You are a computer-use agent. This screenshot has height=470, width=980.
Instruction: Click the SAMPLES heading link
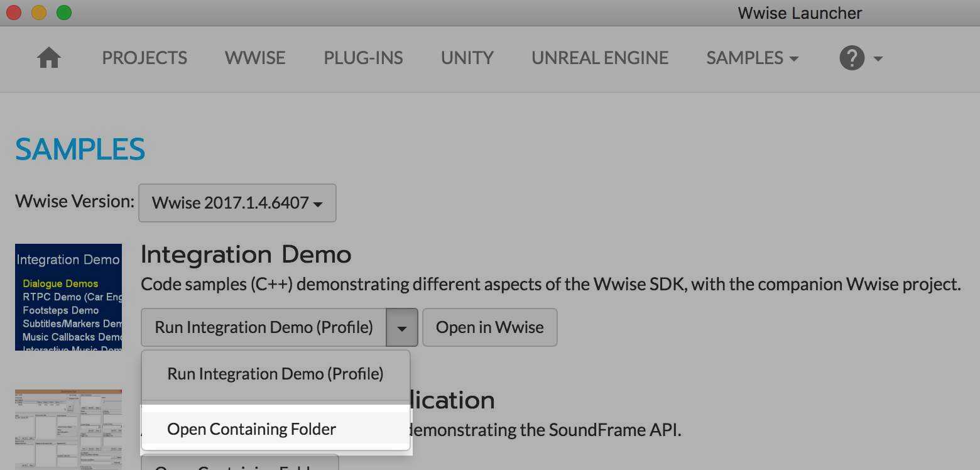pyautogui.click(x=80, y=149)
